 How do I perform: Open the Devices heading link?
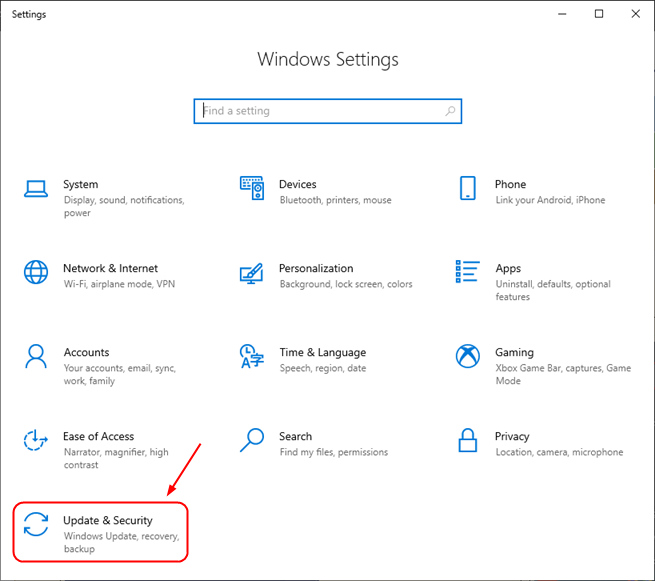(x=297, y=184)
